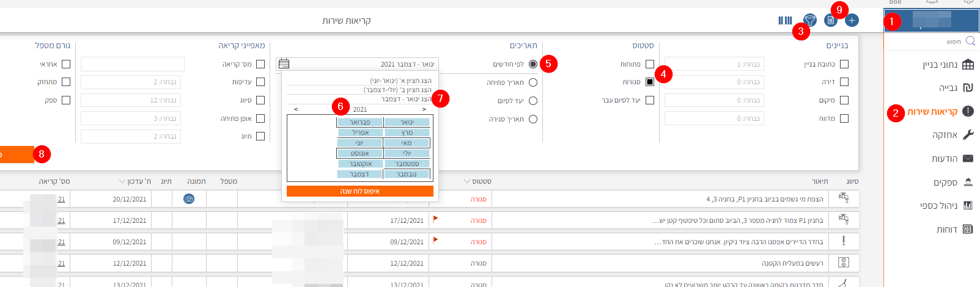The width and height of the screenshot is (980, 287).
Task: Open the ת' עדכון column sort dropdown
Action: tap(122, 181)
